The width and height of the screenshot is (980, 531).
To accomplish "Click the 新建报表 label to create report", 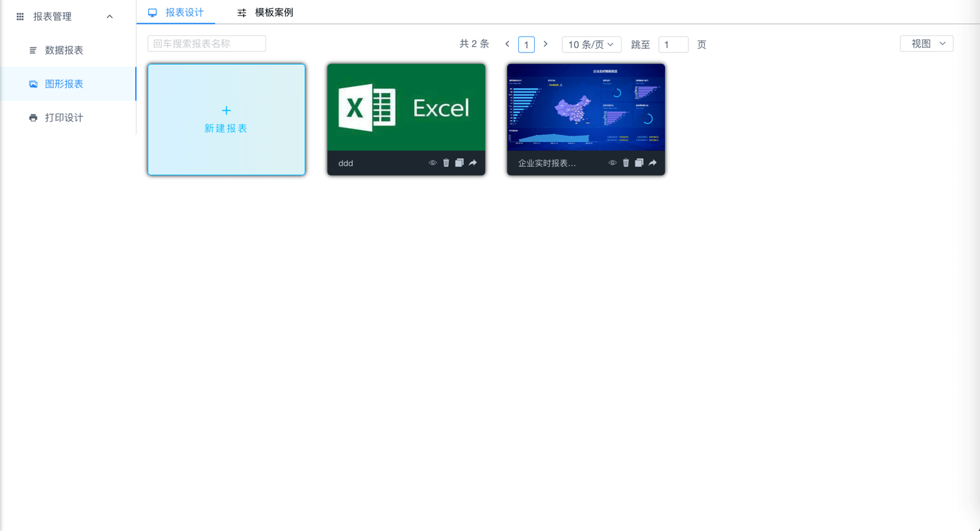I will pyautogui.click(x=226, y=129).
